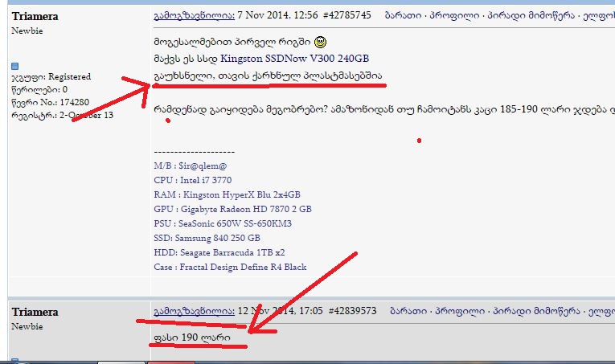
Task: Click the გამოგზავნილია link dated 12 Nov 2014
Action: (195, 311)
